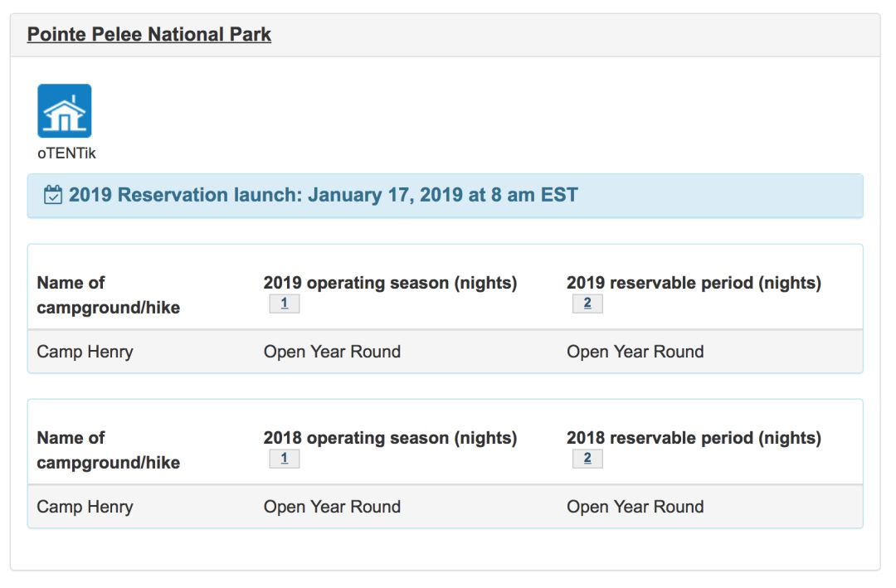896x588 pixels.
Task: Click the 2019 operating season (nights) header
Action: click(x=390, y=283)
